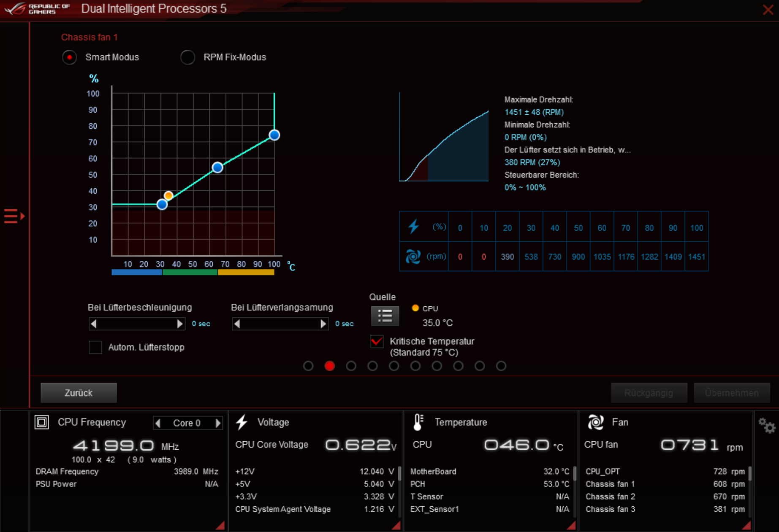Click the Fan panel icon
779x532 pixels.
(596, 422)
